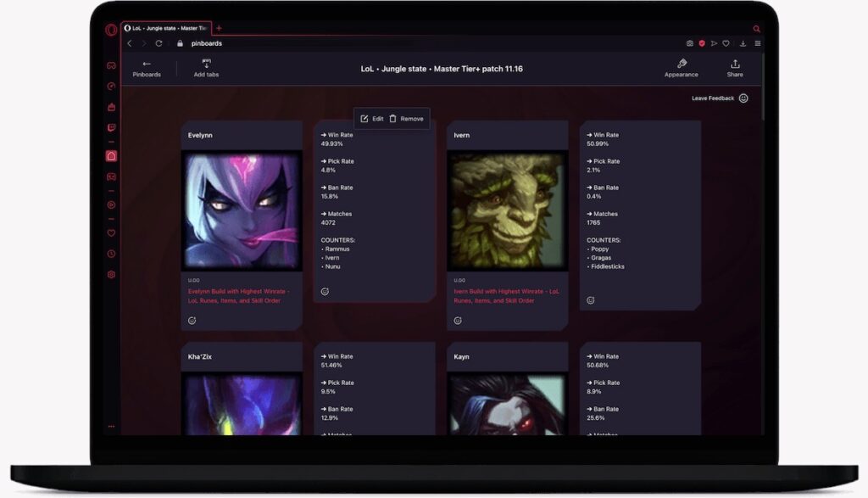
Task: Go back with the browser back arrow
Action: [x=130, y=43]
